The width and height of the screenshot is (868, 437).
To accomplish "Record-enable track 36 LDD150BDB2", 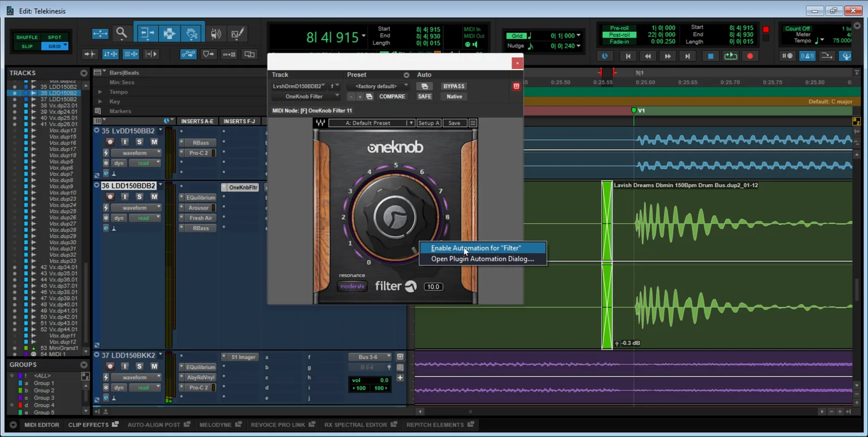I will (x=110, y=197).
